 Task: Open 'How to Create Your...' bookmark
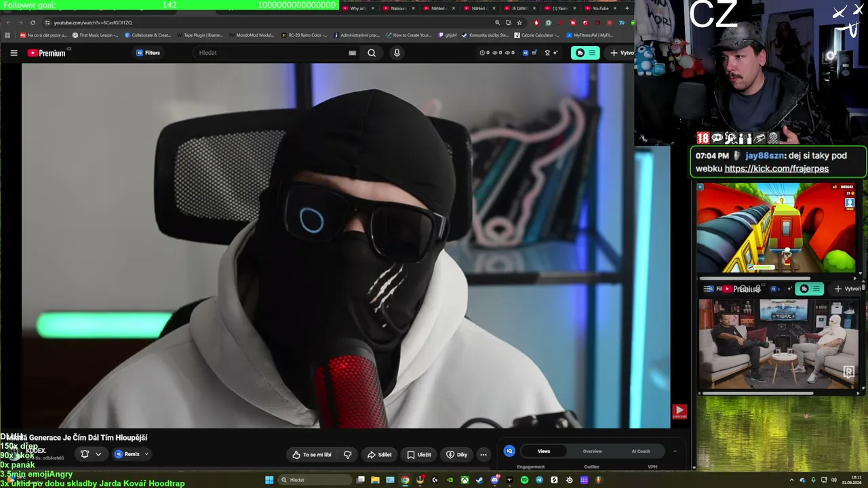pyautogui.click(x=408, y=35)
